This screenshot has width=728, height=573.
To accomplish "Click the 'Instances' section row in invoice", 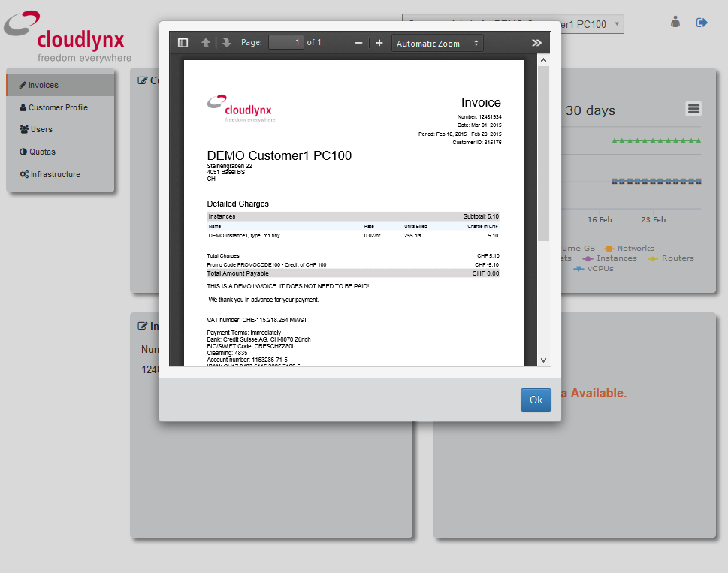I will pos(353,216).
